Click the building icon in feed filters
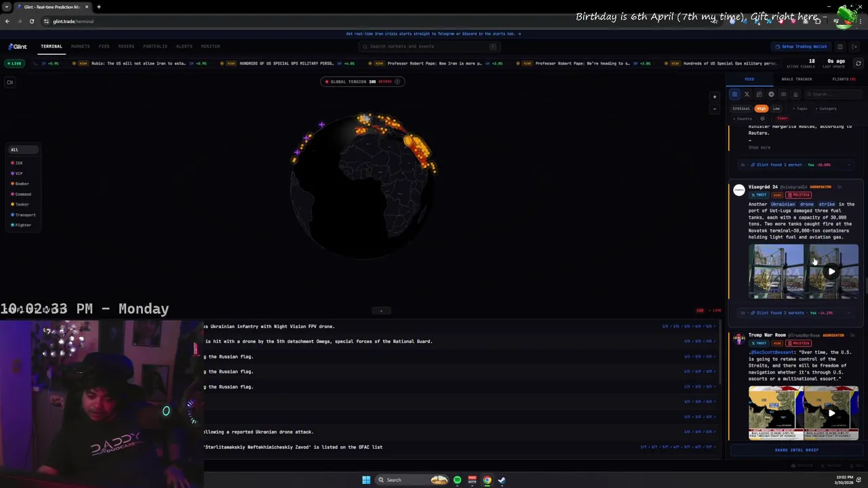 coord(795,94)
